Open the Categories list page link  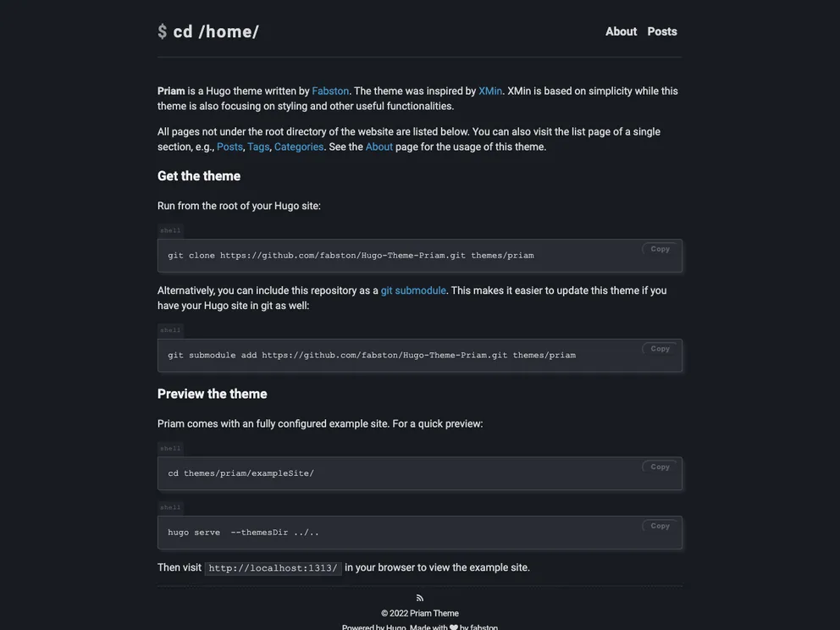click(299, 146)
